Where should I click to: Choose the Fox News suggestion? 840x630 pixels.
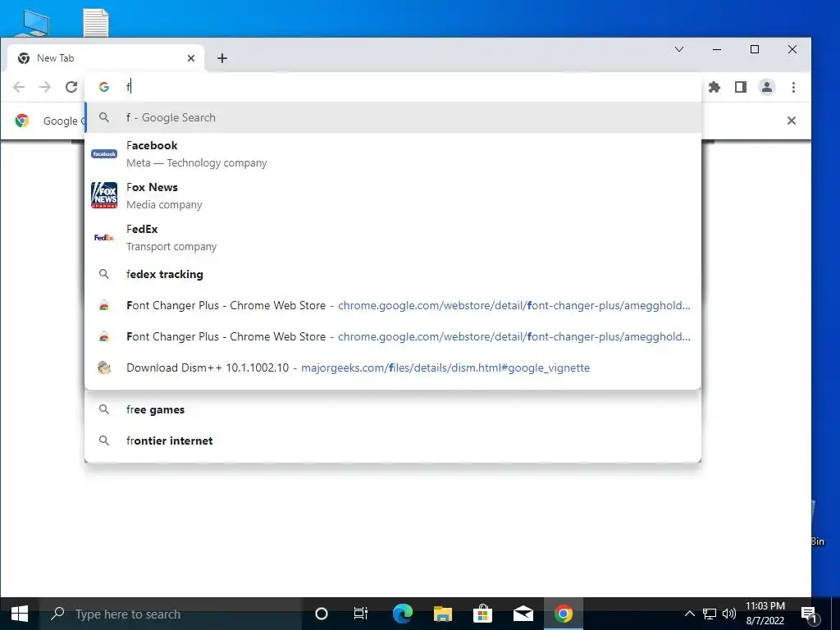pos(393,195)
